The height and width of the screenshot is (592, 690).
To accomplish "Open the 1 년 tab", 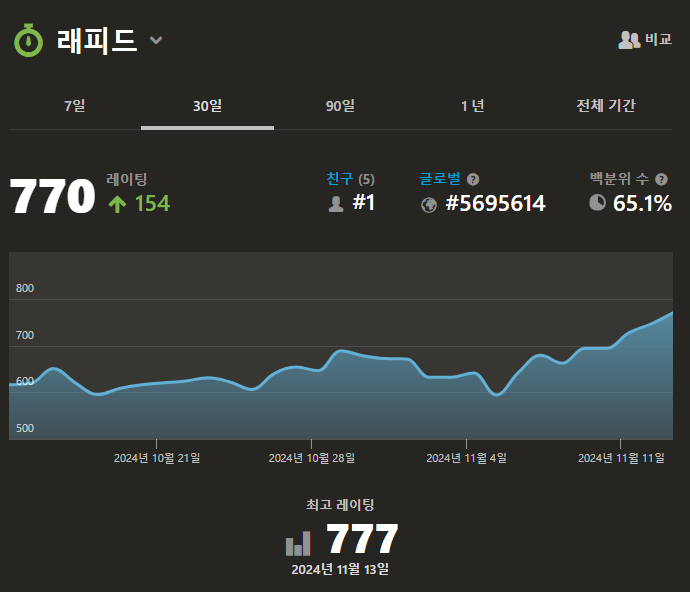I will 473,106.
